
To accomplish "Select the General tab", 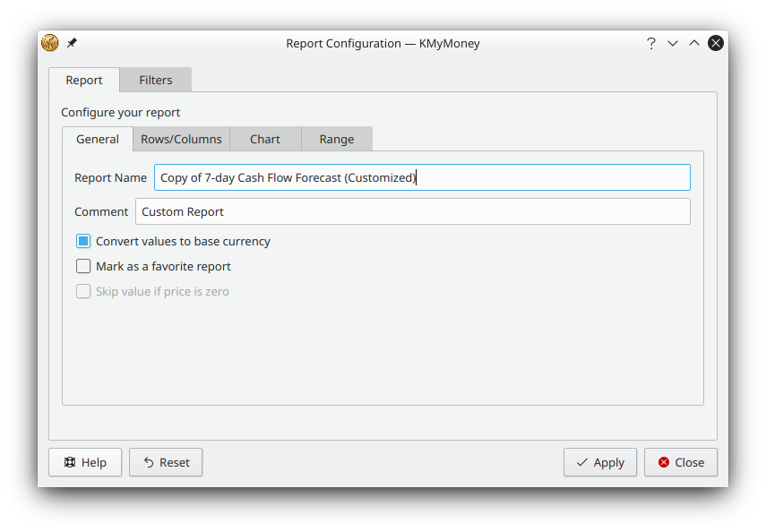I will click(97, 139).
